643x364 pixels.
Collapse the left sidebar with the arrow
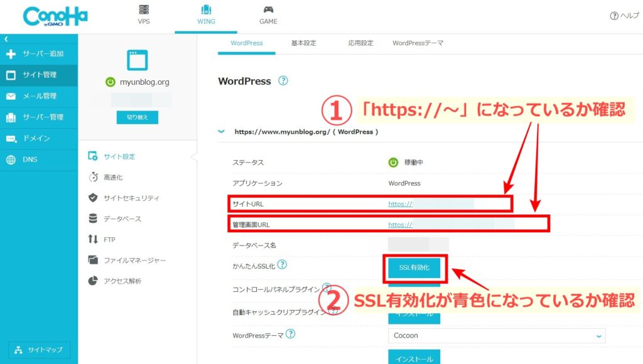pyautogui.click(x=6, y=39)
